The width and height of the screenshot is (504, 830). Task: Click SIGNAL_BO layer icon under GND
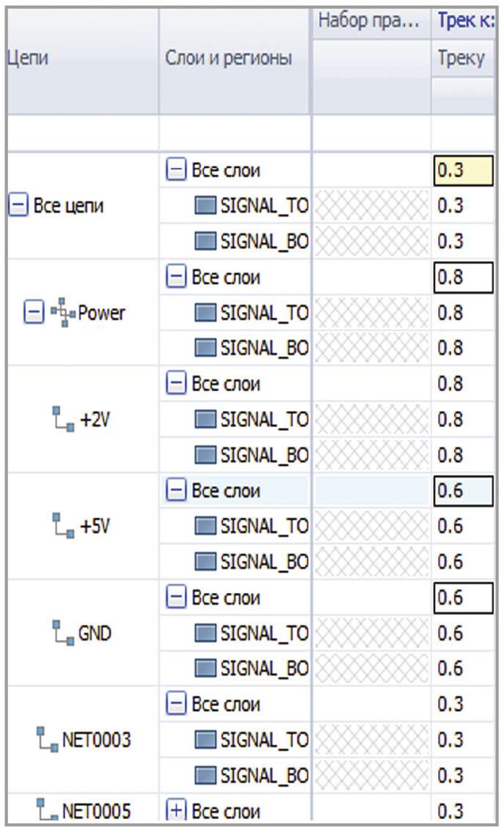pos(206,669)
